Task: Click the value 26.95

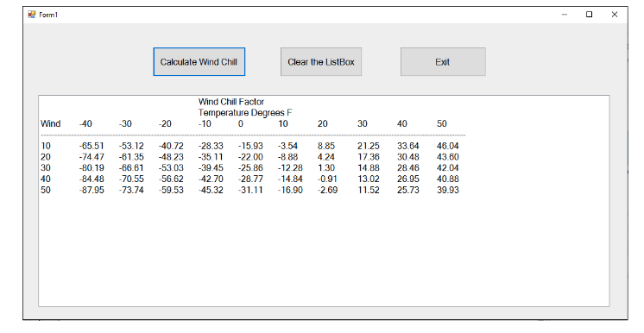Action: (x=408, y=179)
